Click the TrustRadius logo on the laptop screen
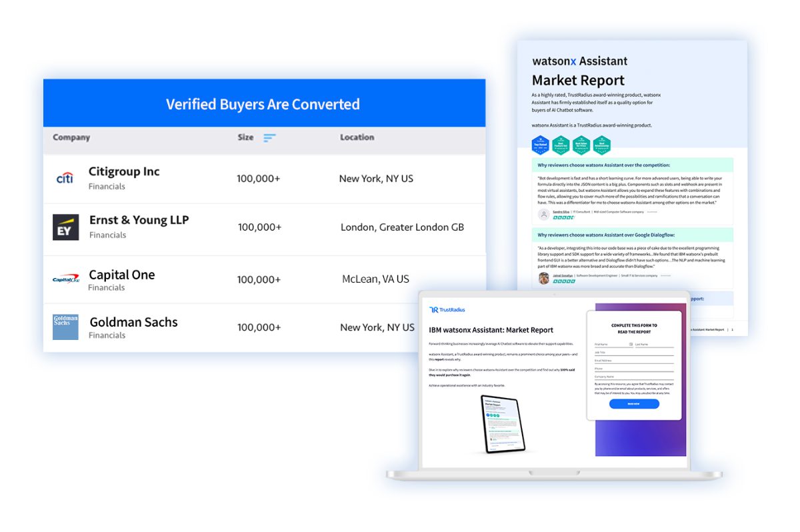The width and height of the screenshot is (800, 532). pos(446,309)
